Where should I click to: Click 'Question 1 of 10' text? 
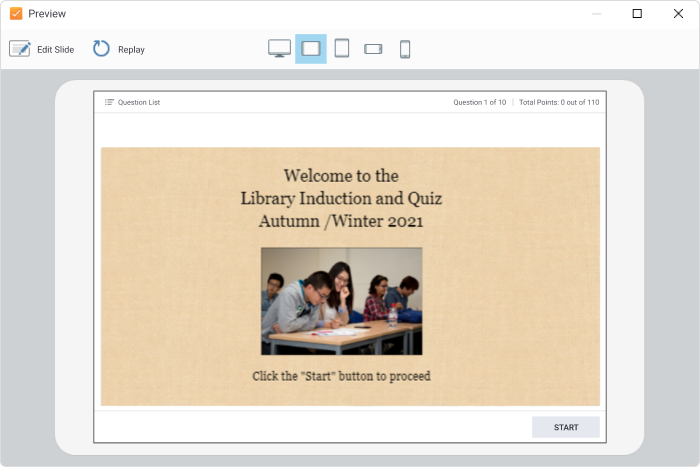click(x=480, y=102)
